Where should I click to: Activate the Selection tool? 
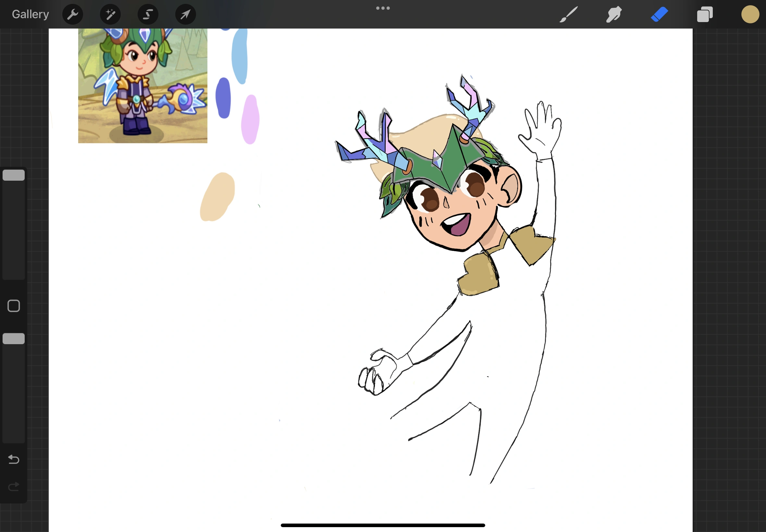click(148, 14)
